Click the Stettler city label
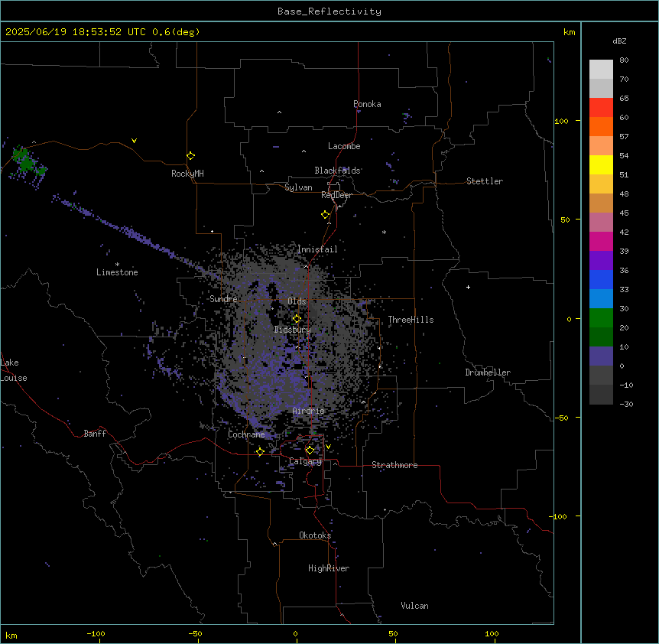Screen dimensions: 659x644 pos(485,181)
